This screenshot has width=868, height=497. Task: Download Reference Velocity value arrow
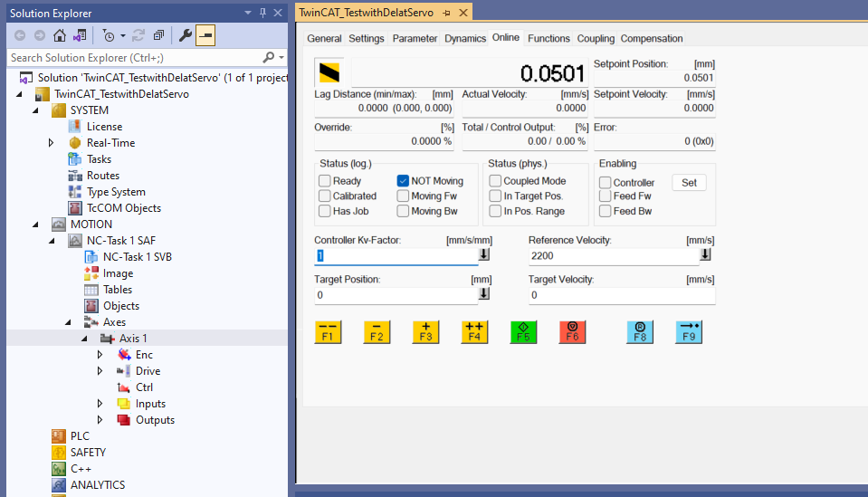pyautogui.click(x=705, y=254)
